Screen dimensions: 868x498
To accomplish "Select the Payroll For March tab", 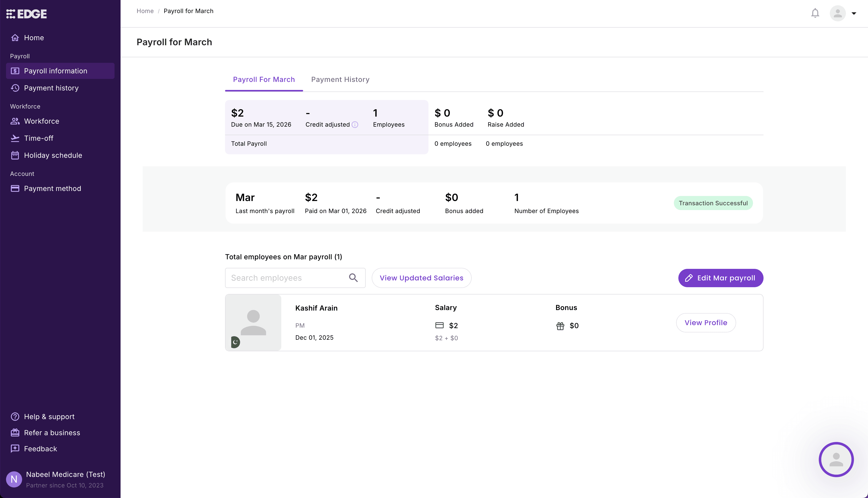I will click(x=263, y=79).
